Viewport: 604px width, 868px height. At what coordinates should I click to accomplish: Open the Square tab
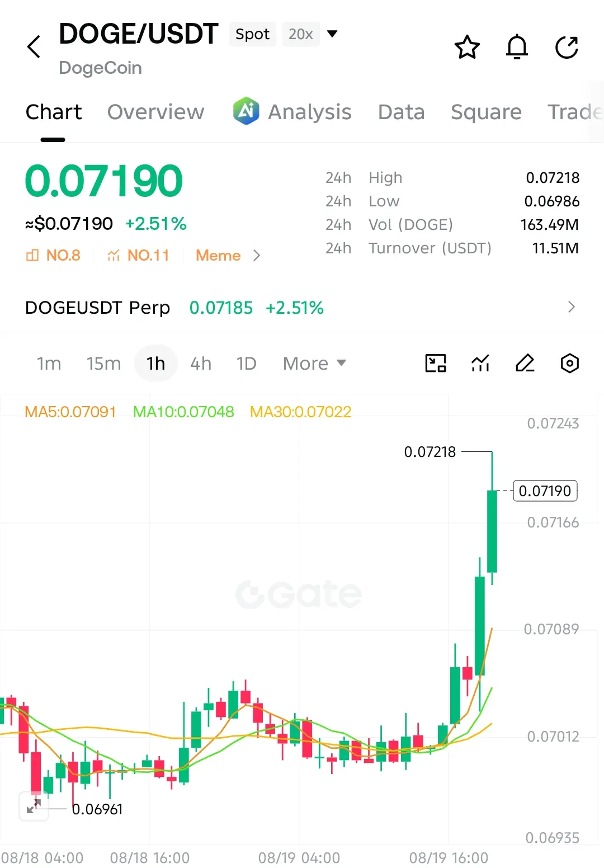pos(486,112)
